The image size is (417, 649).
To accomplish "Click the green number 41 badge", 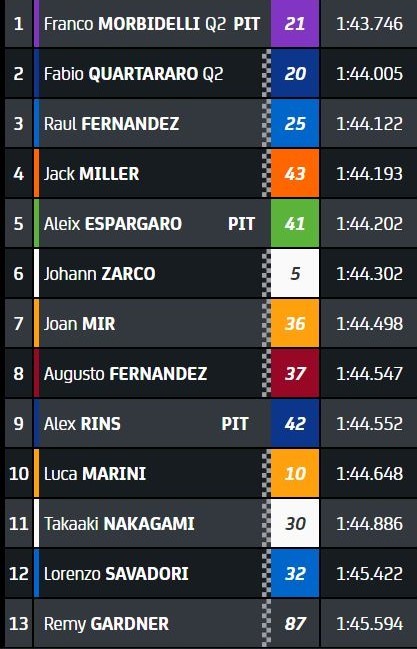I will [295, 224].
